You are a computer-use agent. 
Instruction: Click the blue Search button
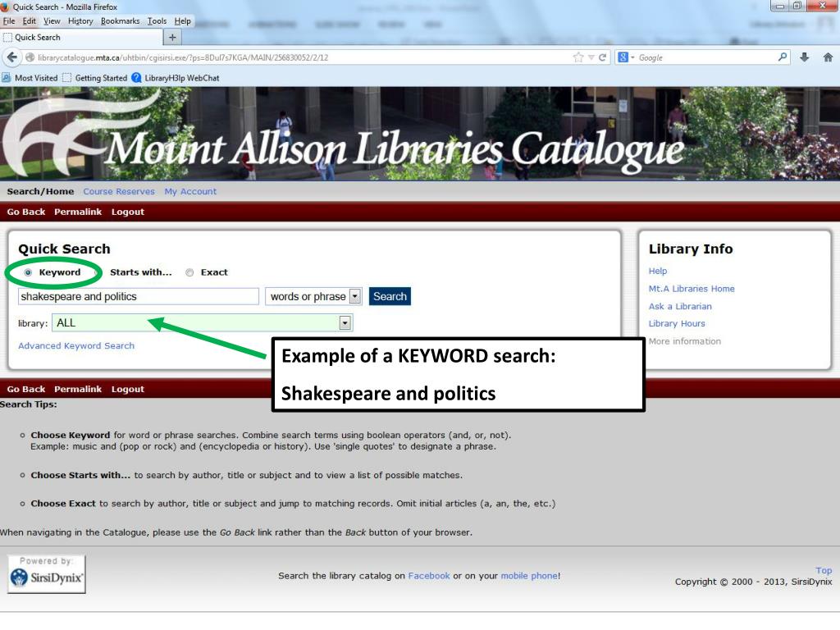(x=390, y=296)
